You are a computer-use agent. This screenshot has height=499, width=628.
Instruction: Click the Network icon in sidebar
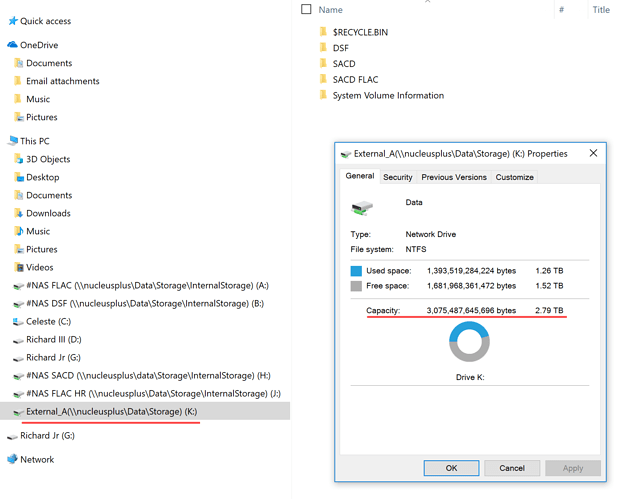13,459
